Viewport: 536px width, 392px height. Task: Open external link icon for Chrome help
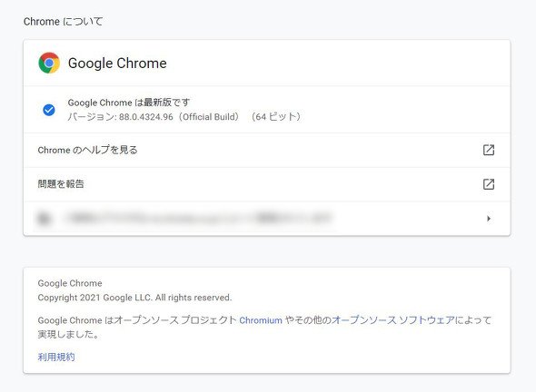489,150
